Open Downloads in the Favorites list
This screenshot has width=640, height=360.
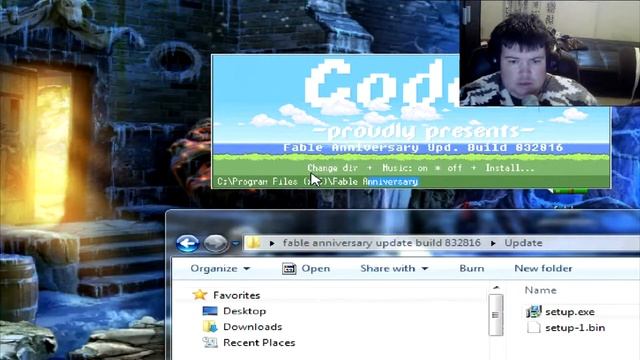(x=253, y=327)
